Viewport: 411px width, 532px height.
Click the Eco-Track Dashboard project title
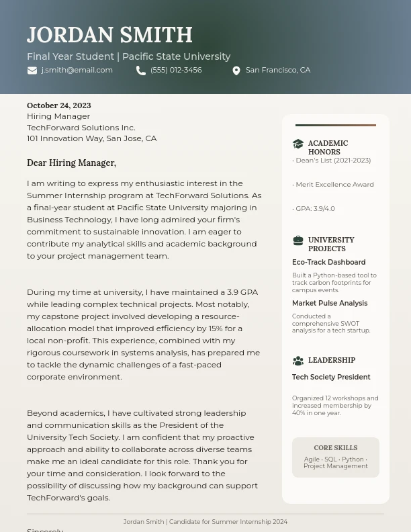click(x=328, y=262)
